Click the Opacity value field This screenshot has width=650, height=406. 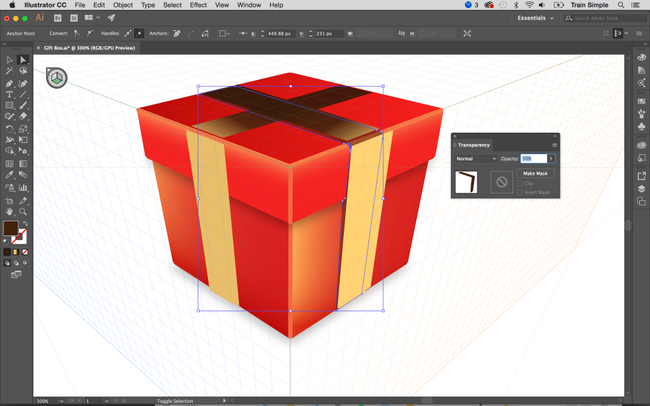[534, 158]
